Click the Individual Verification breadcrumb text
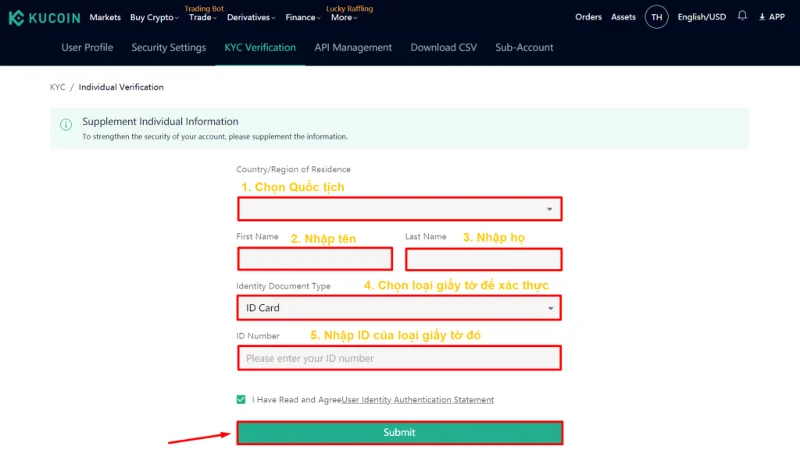 click(121, 87)
